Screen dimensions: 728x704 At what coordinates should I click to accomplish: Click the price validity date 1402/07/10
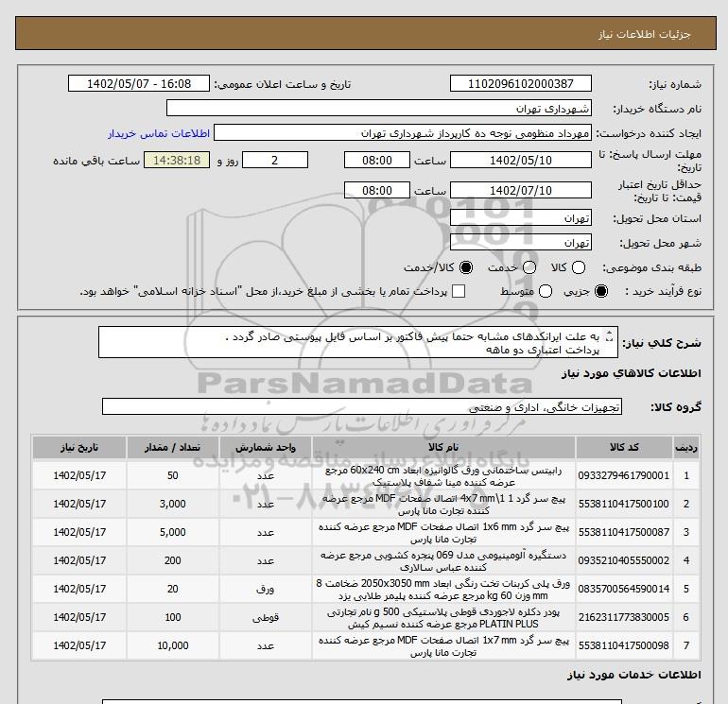point(520,190)
